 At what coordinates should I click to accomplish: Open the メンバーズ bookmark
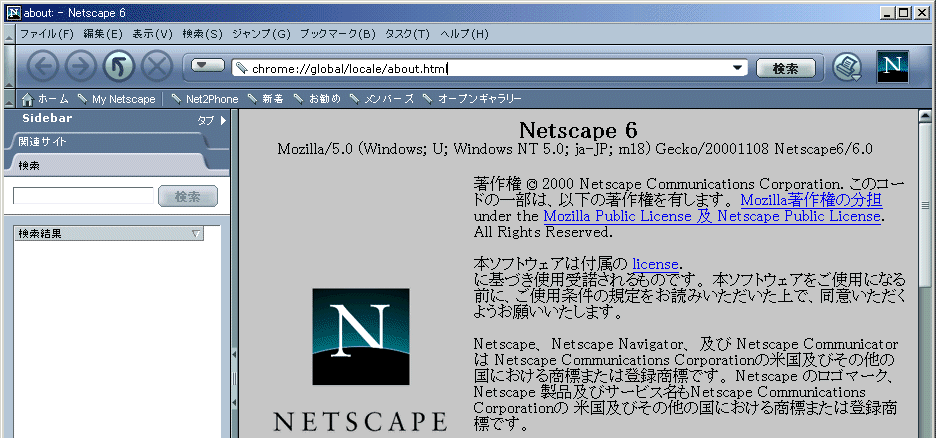(381, 99)
